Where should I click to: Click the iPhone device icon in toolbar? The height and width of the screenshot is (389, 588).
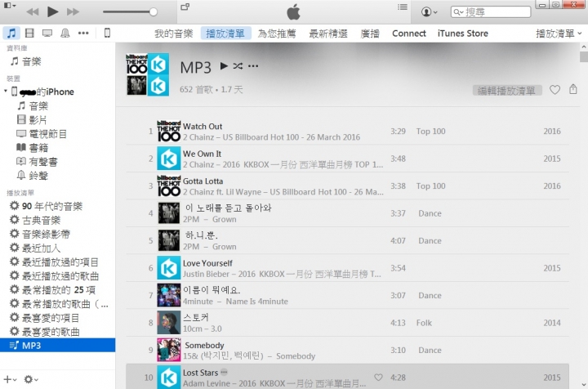point(107,33)
